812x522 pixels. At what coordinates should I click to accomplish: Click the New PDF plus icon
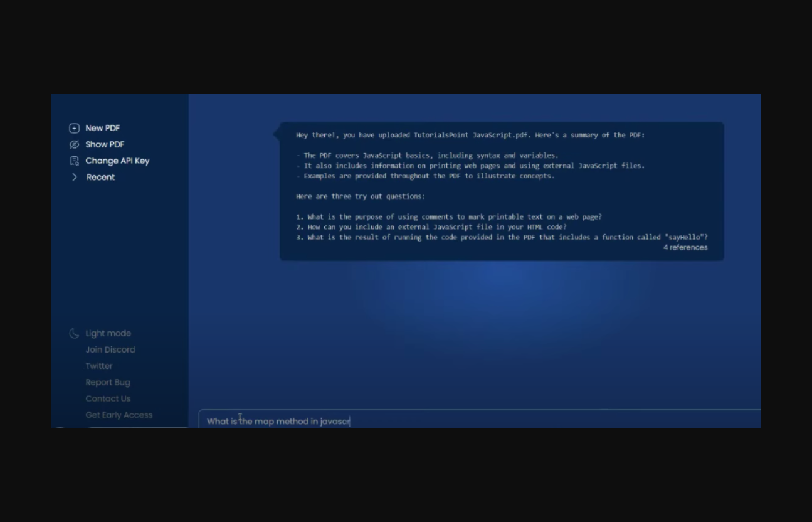coord(74,128)
